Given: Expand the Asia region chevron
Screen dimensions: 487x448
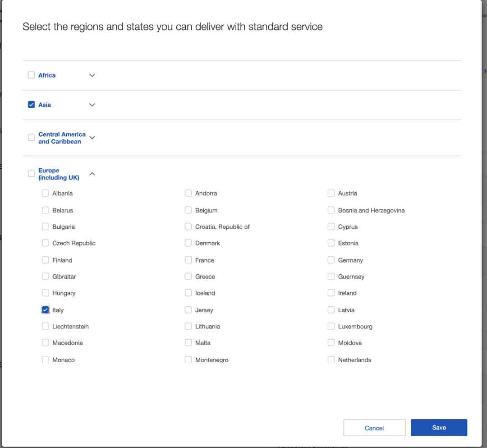Looking at the screenshot, I should click(x=92, y=105).
